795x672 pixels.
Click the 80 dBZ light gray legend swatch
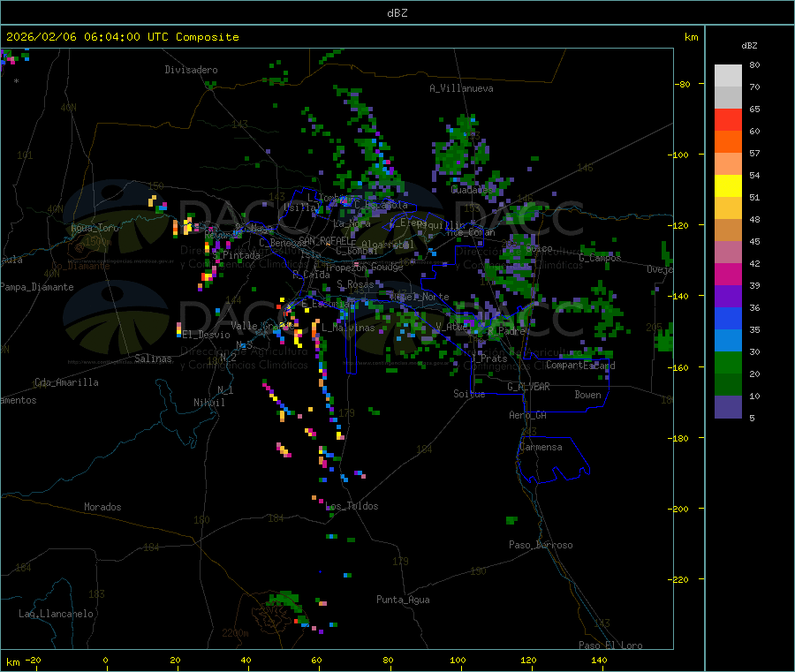pyautogui.click(x=728, y=76)
